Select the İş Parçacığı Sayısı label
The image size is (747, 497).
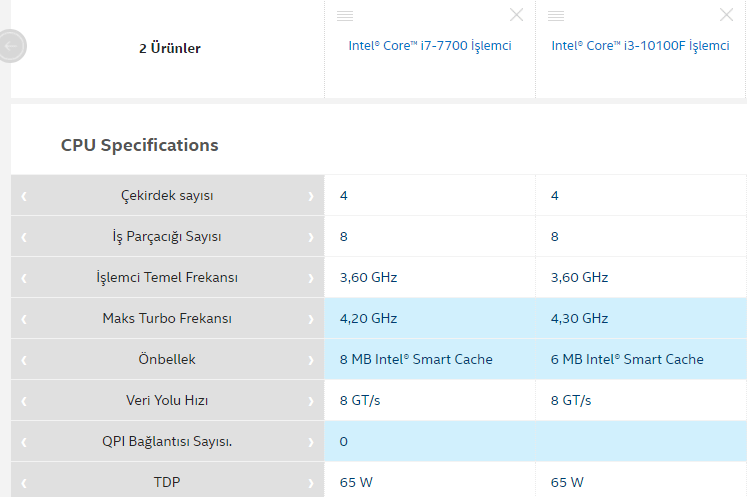click(x=167, y=236)
